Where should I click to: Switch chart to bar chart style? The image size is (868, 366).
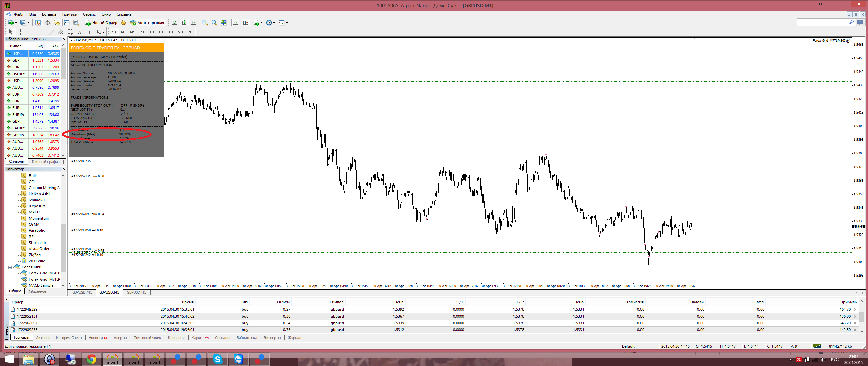(x=175, y=23)
